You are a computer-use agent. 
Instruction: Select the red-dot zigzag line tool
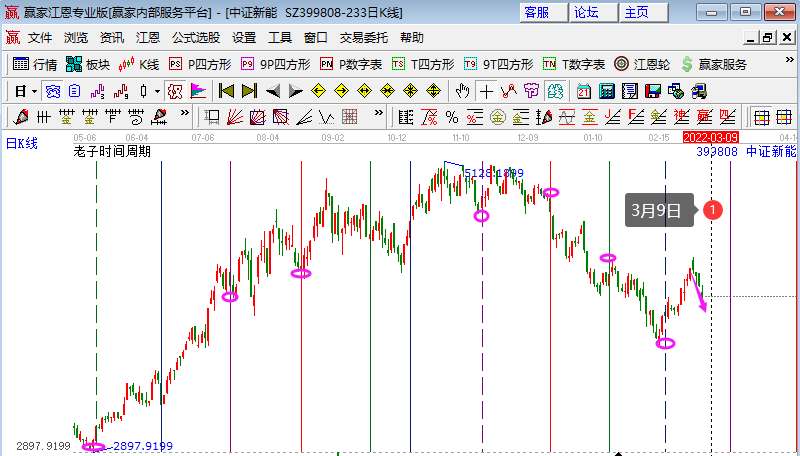click(509, 92)
